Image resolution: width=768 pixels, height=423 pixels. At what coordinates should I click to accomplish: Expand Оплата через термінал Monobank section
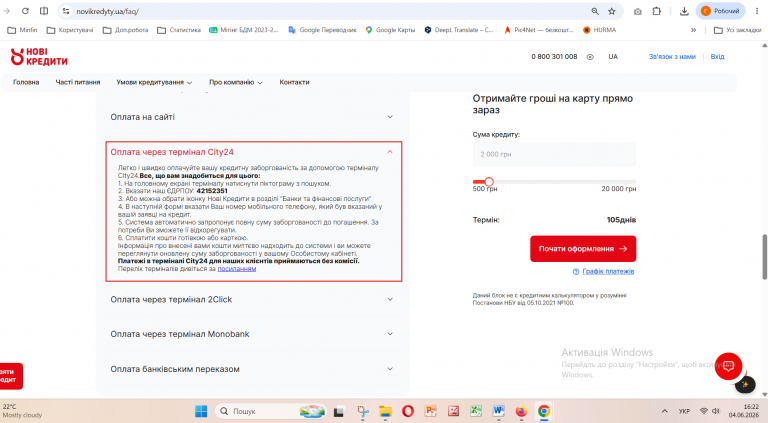click(x=252, y=334)
